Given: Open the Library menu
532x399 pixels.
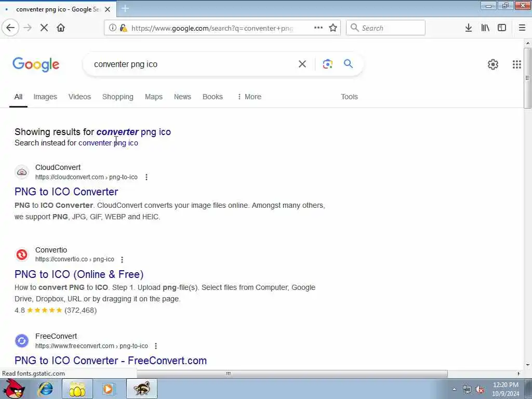Looking at the screenshot, I should 485,28.
